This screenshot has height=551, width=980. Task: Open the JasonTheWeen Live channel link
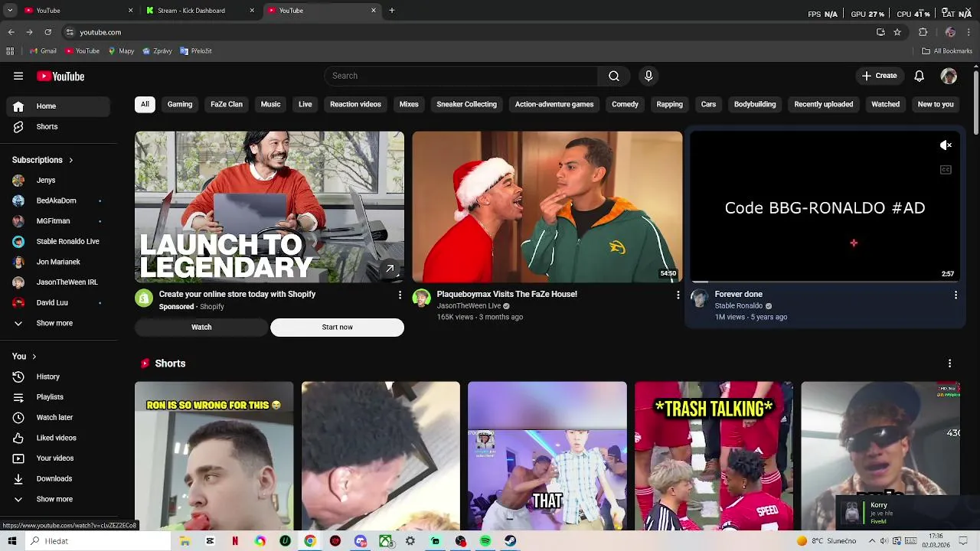[469, 306]
